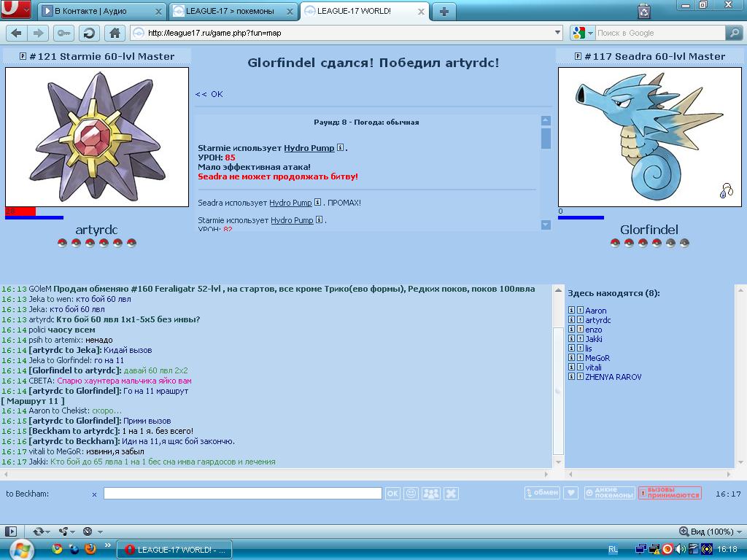Click the smiley emoticon chat button

[411, 494]
